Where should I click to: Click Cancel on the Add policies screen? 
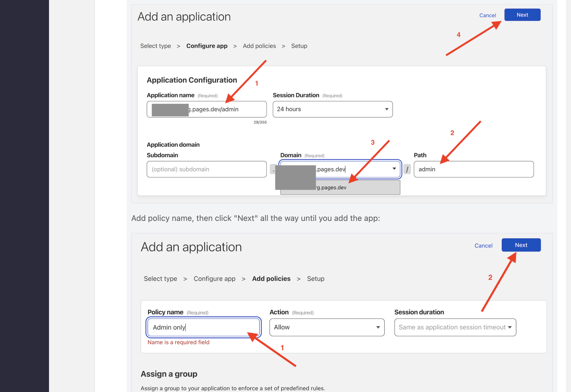(x=483, y=246)
